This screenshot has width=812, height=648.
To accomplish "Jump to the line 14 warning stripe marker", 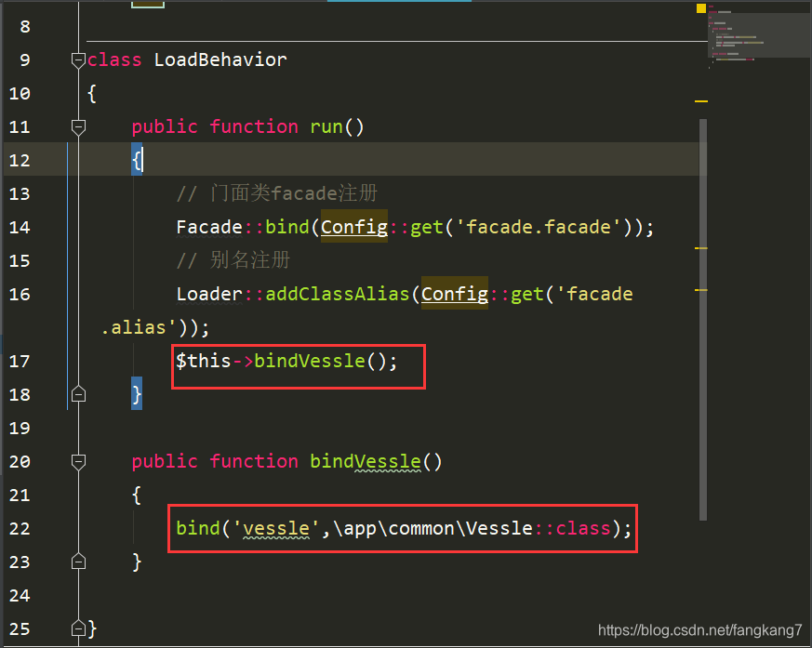I will [x=700, y=248].
